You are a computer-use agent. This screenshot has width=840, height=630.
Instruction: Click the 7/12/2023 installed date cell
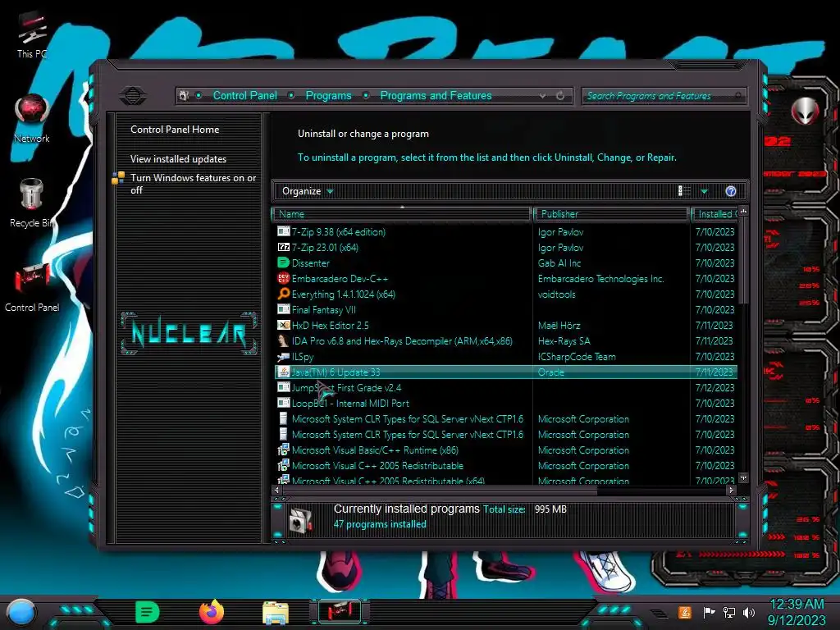click(x=714, y=388)
